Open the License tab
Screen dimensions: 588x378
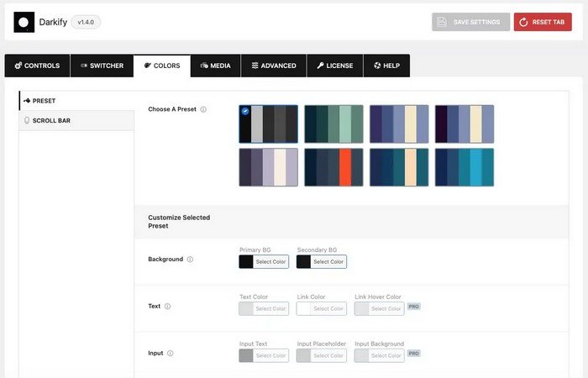335,66
